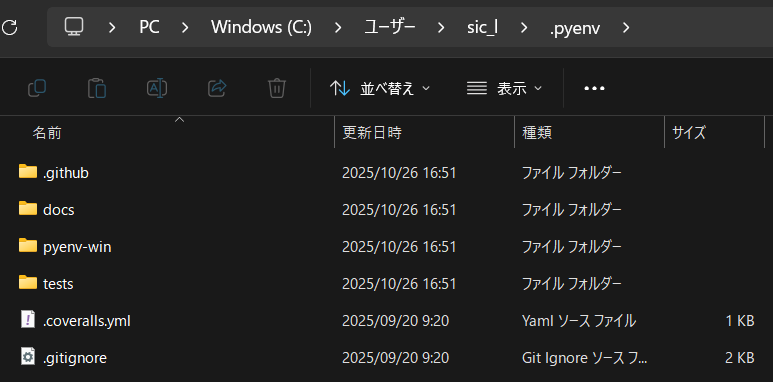This screenshot has height=382, width=773.
Task: Go to ユーザー in address bar
Action: [389, 28]
